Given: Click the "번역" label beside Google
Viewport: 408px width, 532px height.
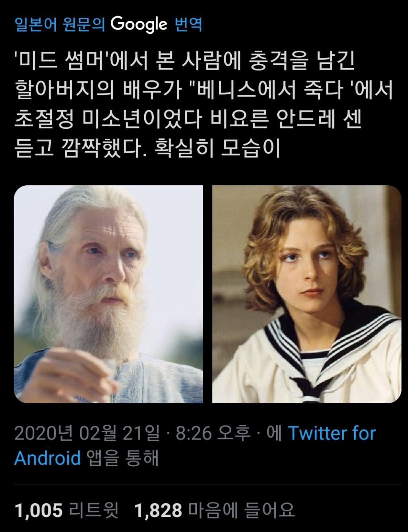Looking at the screenshot, I should [188, 25].
